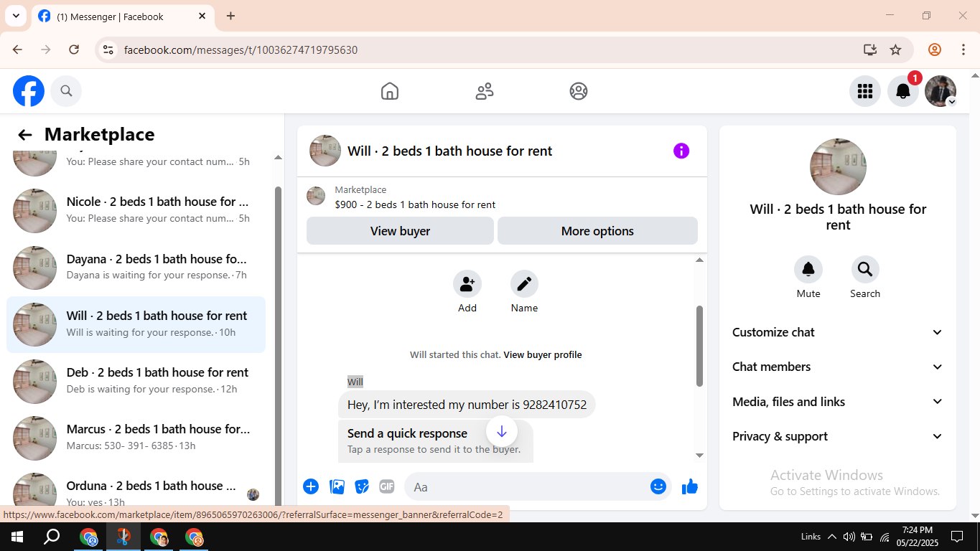Jump to latest message down arrow
This screenshot has height=551, width=980.
pyautogui.click(x=502, y=431)
